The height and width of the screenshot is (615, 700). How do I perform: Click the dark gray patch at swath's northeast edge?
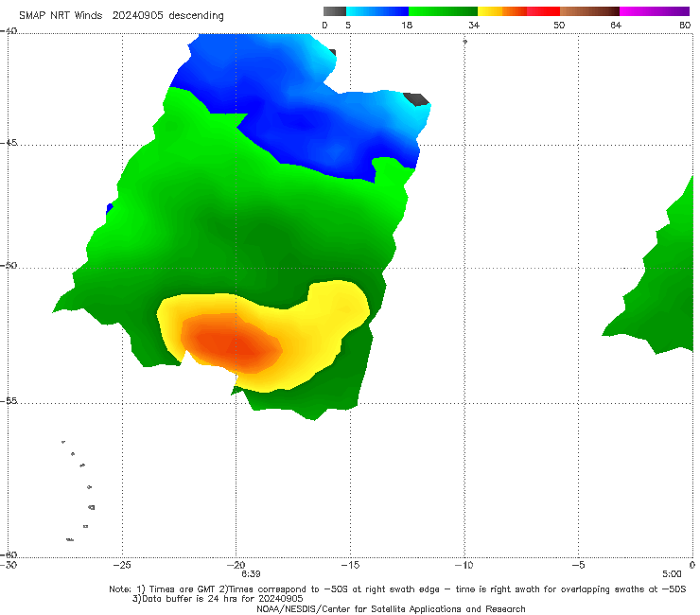tap(416, 99)
